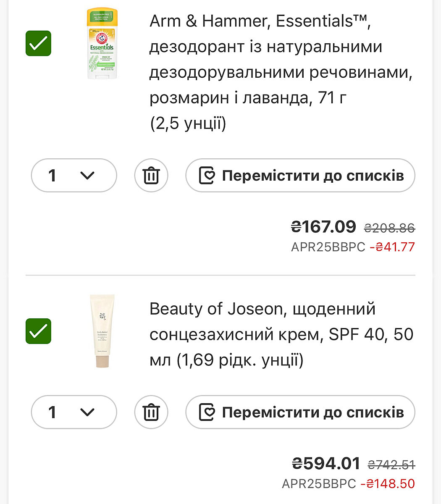Screen dimensions: 441x504
Task: Click the red -₴41.77 discount amount
Action: tap(392, 247)
